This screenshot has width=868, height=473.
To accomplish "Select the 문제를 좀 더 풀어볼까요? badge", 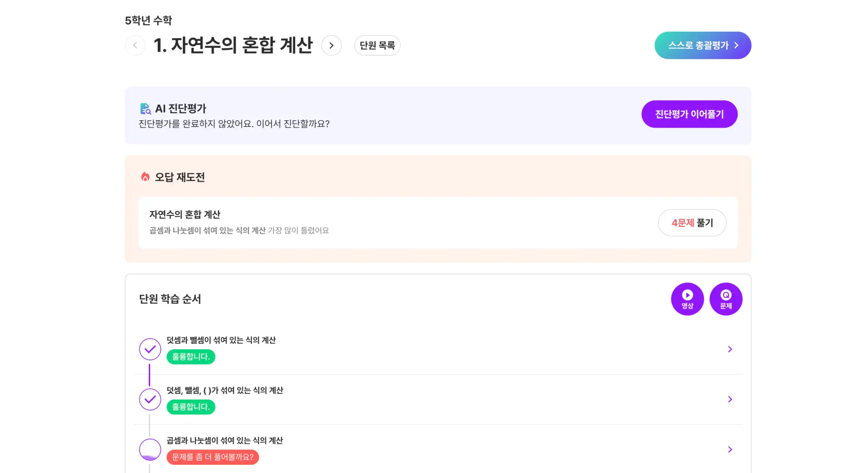I will (213, 457).
